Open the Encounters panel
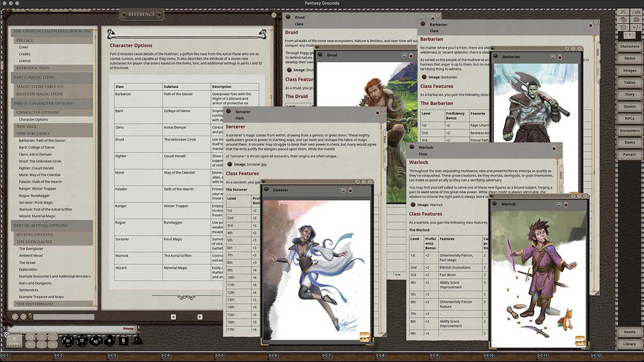 coord(630,130)
